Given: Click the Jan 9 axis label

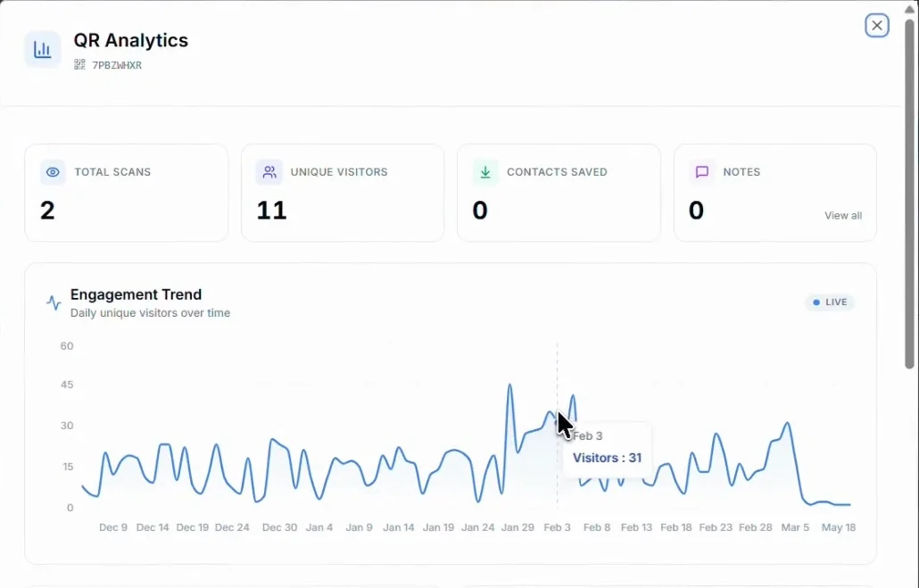Looking at the screenshot, I should (x=360, y=527).
